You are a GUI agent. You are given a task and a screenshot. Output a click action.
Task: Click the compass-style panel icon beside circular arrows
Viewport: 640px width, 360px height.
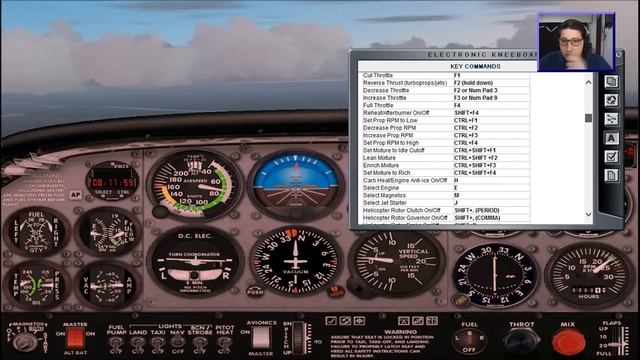[359, 321]
